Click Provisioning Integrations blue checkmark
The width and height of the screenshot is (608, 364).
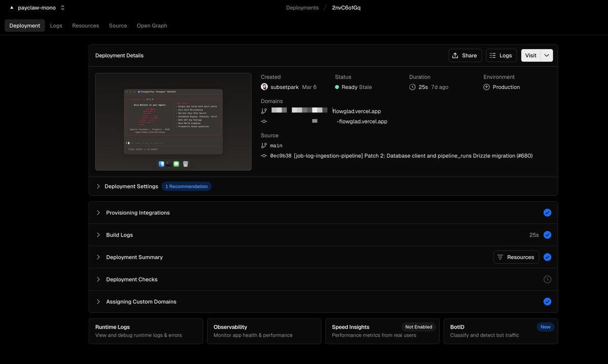(x=547, y=213)
